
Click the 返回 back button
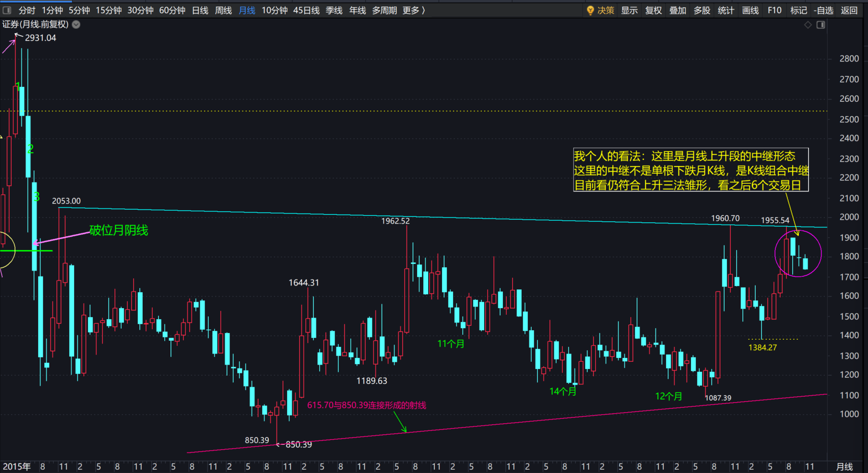849,10
